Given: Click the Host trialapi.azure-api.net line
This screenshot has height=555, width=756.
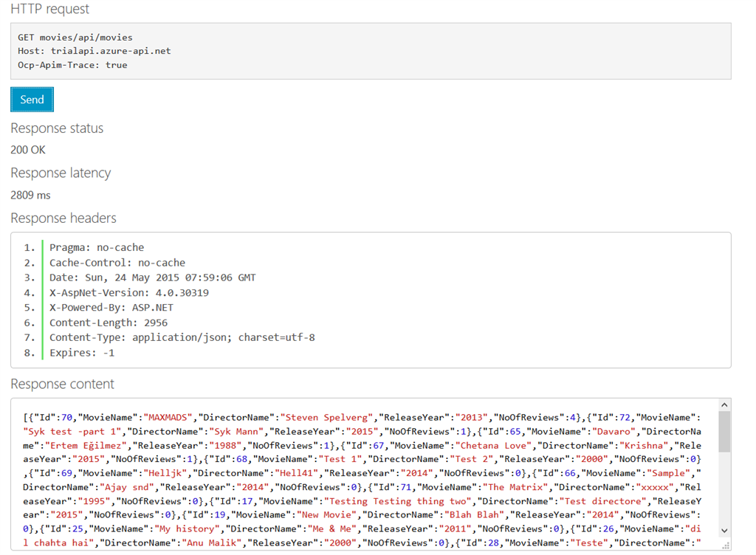Looking at the screenshot, I should (x=94, y=51).
